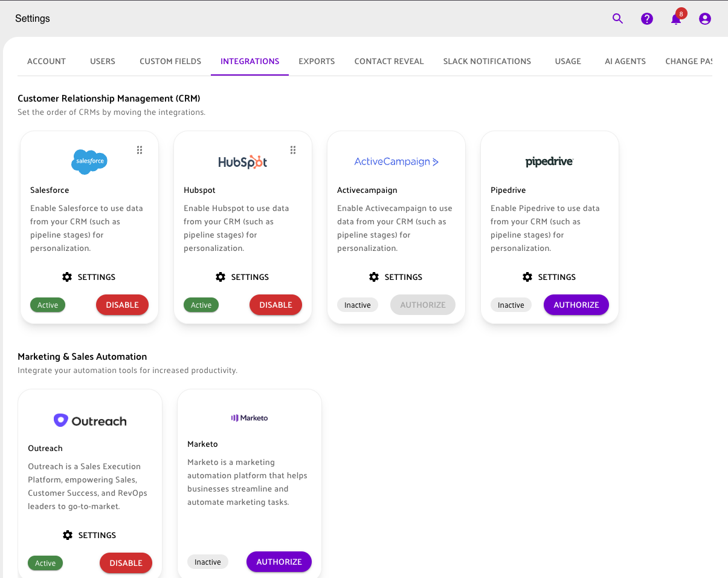Image resolution: width=728 pixels, height=578 pixels.
Task: Click the Outreach settings gear icon
Action: coord(68,535)
